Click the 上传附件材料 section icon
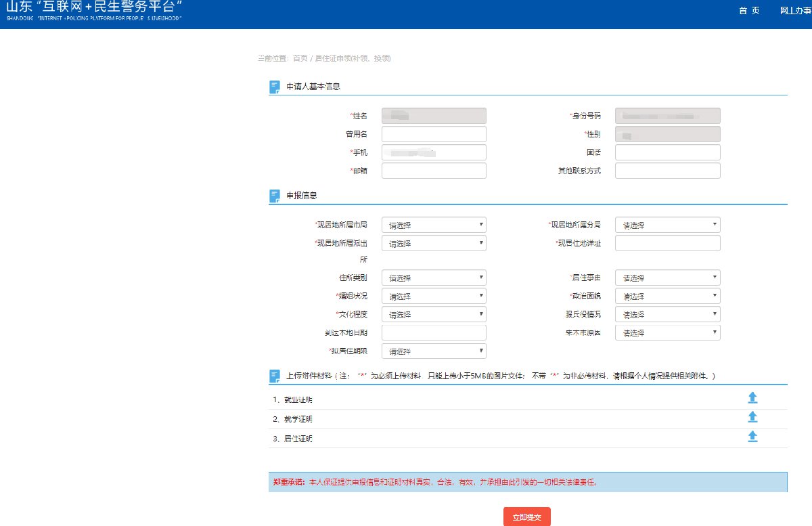Image resolution: width=812 pixels, height=526 pixels. pos(275,376)
